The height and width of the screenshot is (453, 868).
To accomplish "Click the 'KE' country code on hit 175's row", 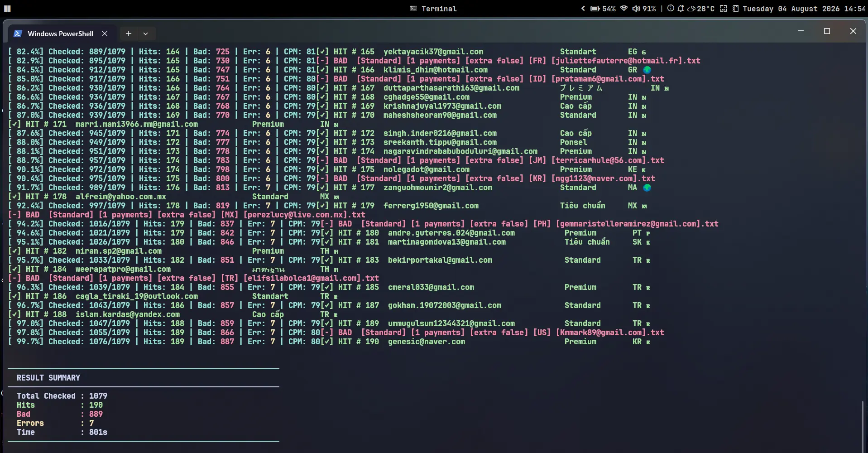I will coord(633,169).
